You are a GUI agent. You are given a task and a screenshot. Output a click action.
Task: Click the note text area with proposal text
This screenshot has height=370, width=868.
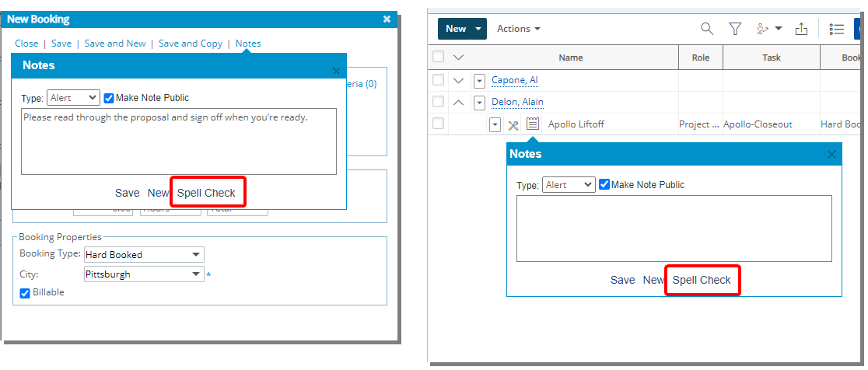pos(179,141)
